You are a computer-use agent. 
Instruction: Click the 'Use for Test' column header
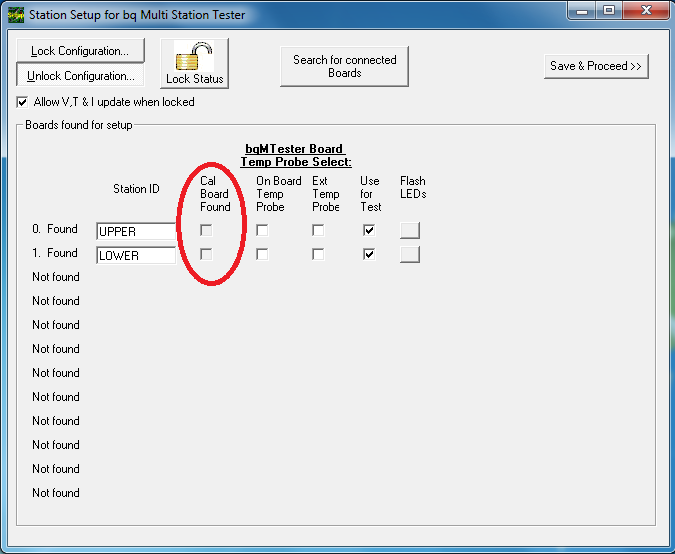coord(370,194)
